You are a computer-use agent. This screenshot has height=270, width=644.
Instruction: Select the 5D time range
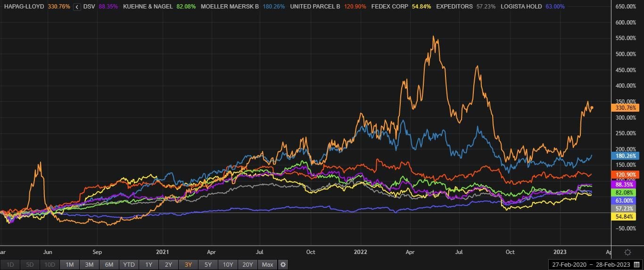[x=30, y=265]
